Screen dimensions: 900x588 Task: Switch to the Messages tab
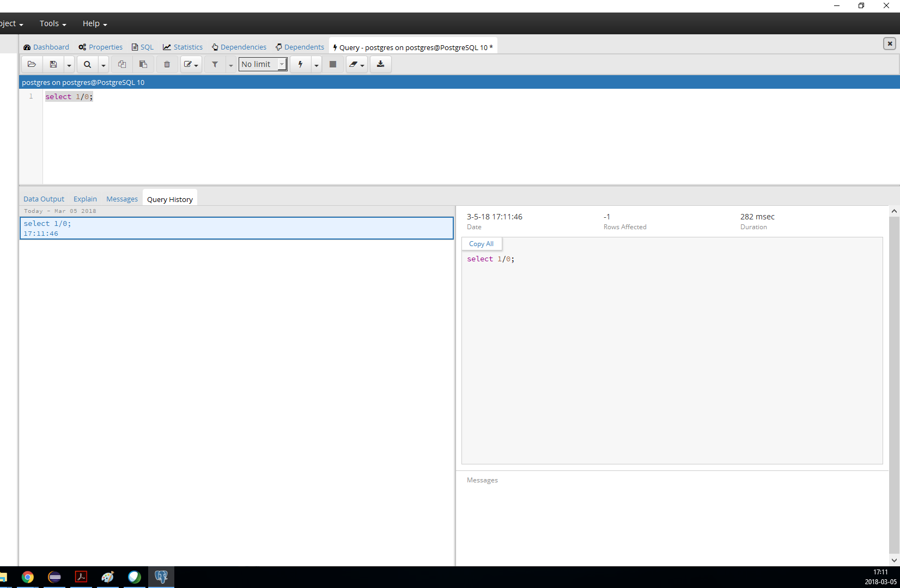pos(122,199)
